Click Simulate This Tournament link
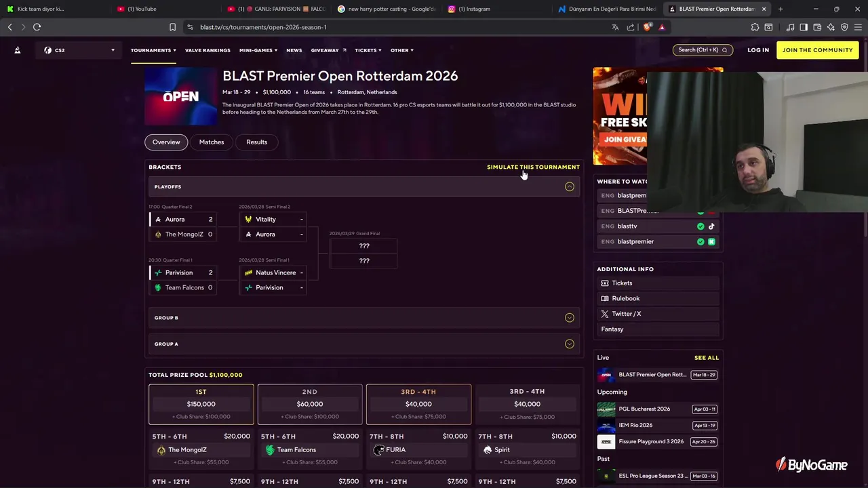This screenshot has height=488, width=868. click(x=533, y=167)
